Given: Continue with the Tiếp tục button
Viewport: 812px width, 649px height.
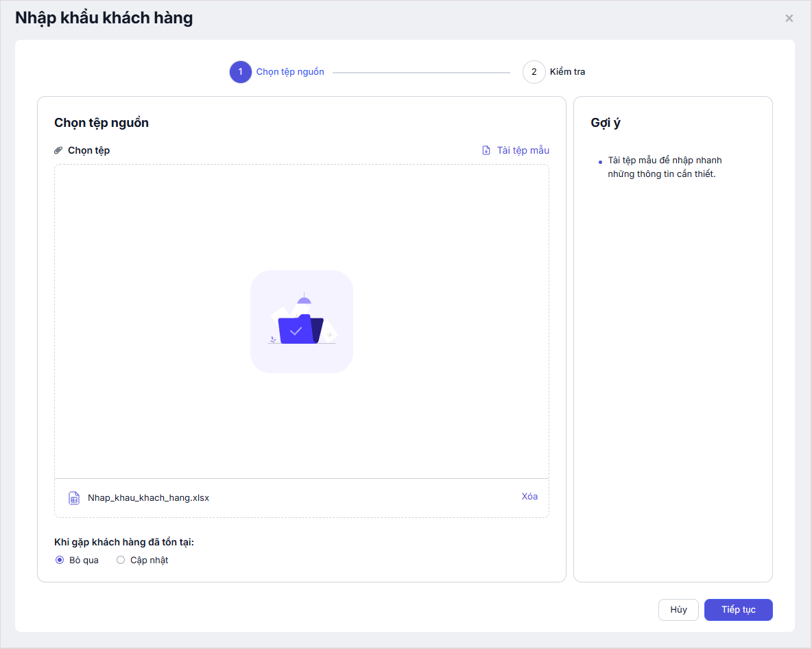Looking at the screenshot, I should (738, 610).
